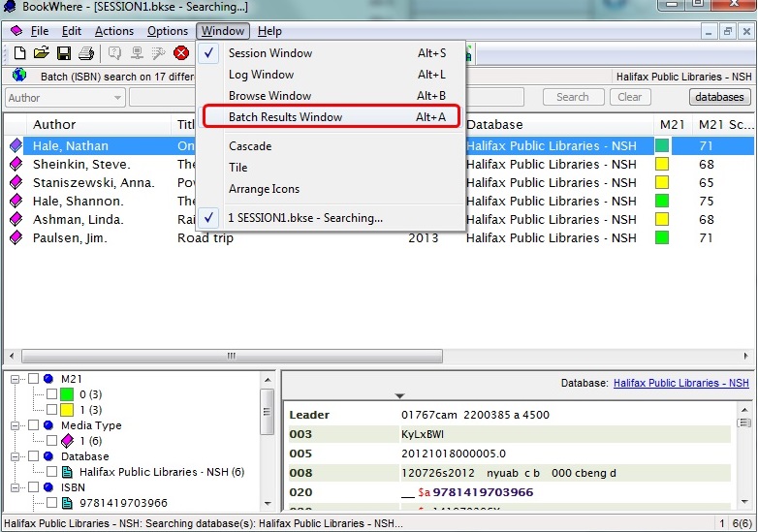Click book icon on Staniszewski, Anna row

pos(16,182)
